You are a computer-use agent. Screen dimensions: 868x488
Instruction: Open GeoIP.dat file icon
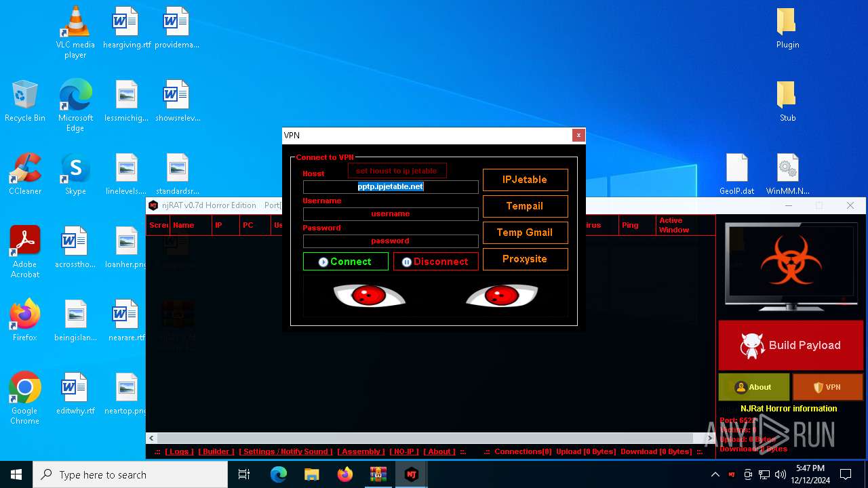[x=737, y=174]
